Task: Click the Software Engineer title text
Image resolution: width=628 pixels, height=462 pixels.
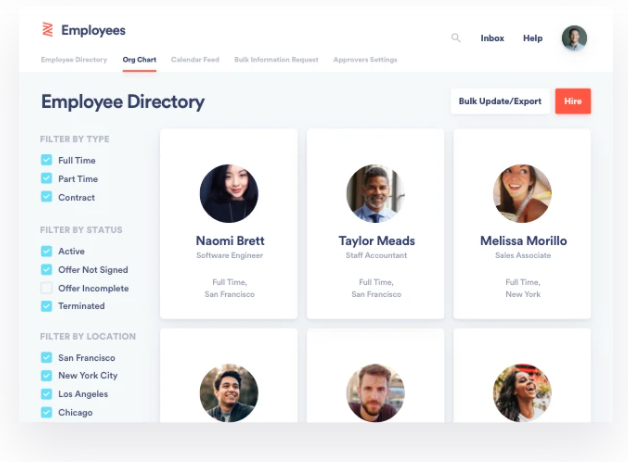Action: (229, 255)
